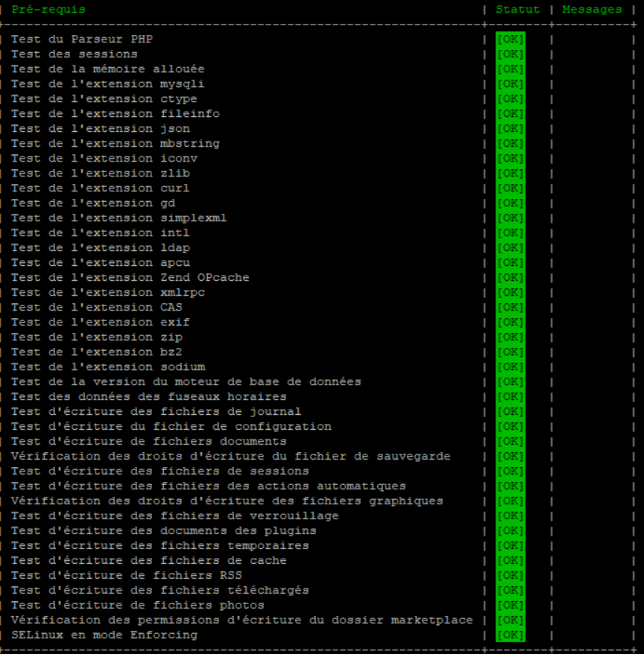Select the text 'Test de l'extension CAS'
Screen dimensions: 644x654
click(96, 308)
